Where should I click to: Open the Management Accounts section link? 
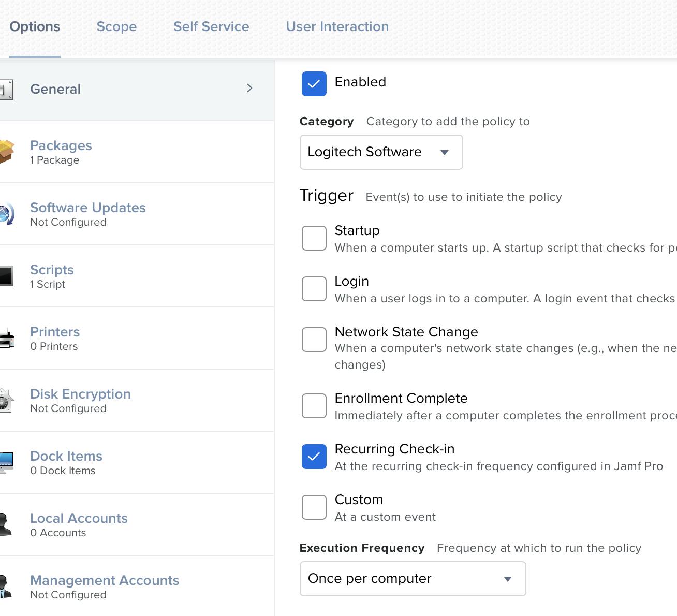point(105,580)
